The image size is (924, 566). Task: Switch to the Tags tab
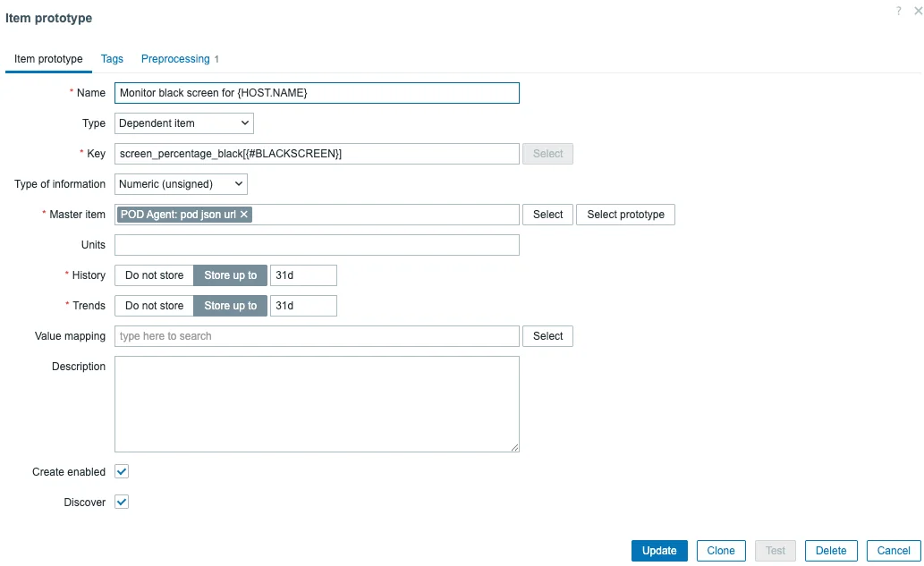pos(112,59)
